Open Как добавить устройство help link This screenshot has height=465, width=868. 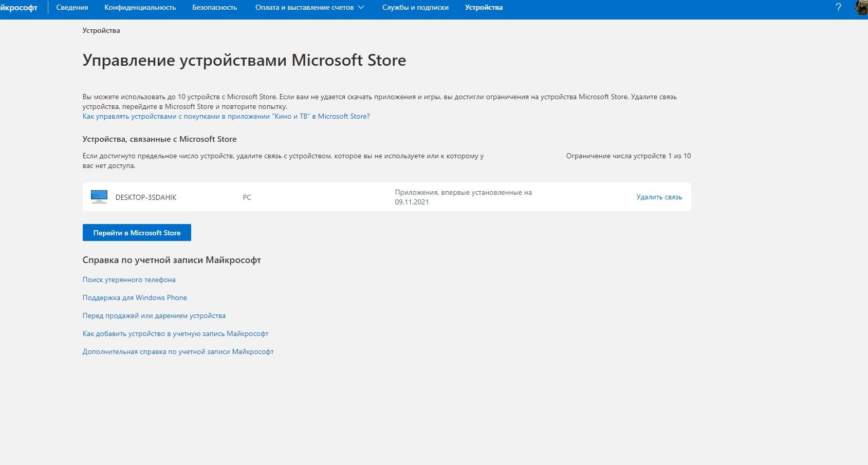[x=175, y=333]
